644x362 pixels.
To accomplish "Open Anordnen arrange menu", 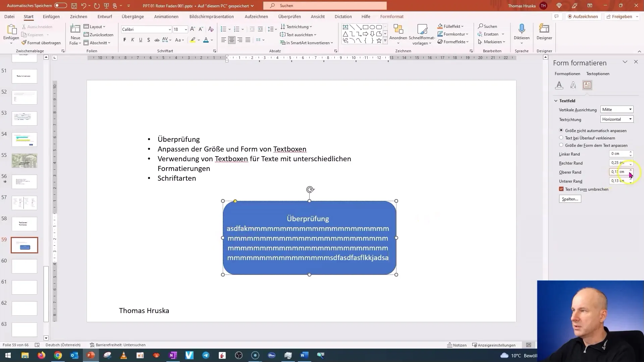I will coord(398,34).
